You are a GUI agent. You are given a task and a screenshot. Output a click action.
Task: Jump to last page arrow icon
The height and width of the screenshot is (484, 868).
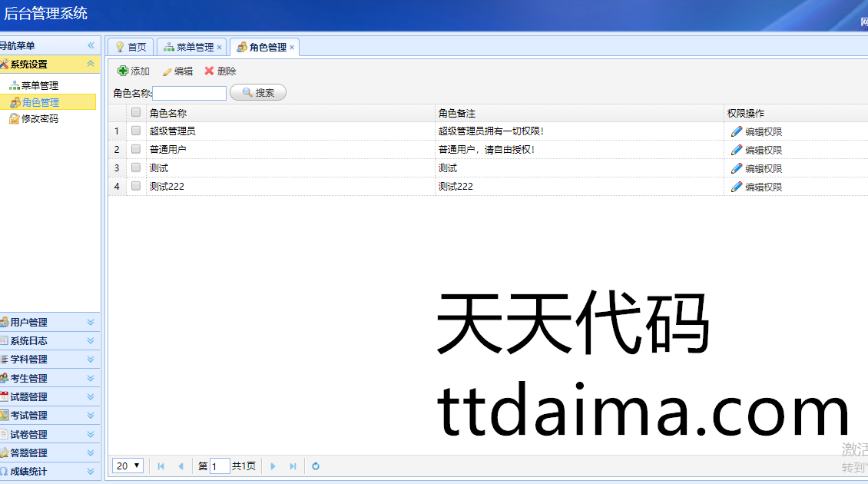pos(293,466)
